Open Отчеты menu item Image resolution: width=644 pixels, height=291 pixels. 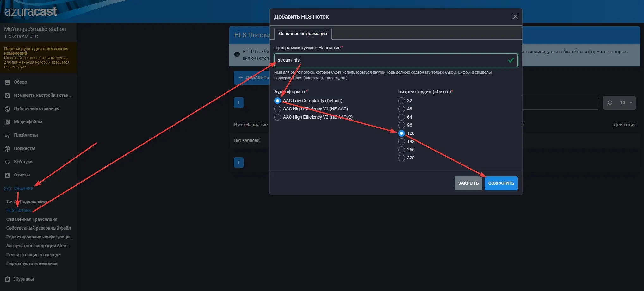click(x=22, y=175)
